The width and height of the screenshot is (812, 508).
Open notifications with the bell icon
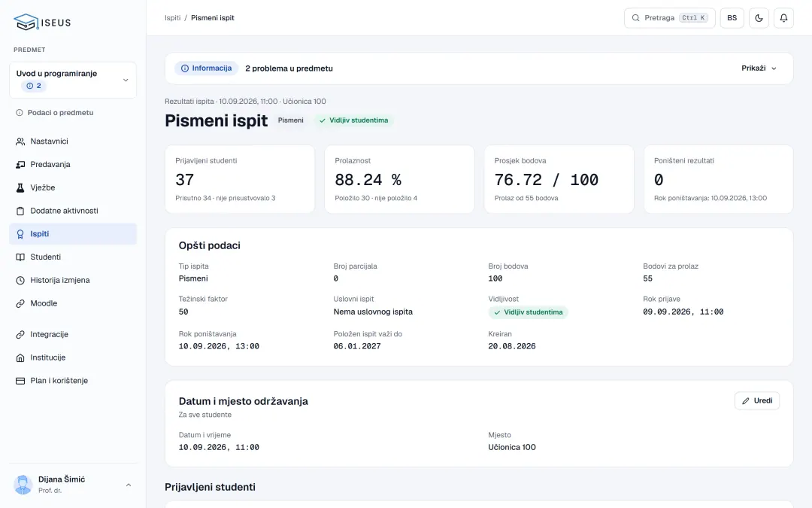tap(783, 18)
